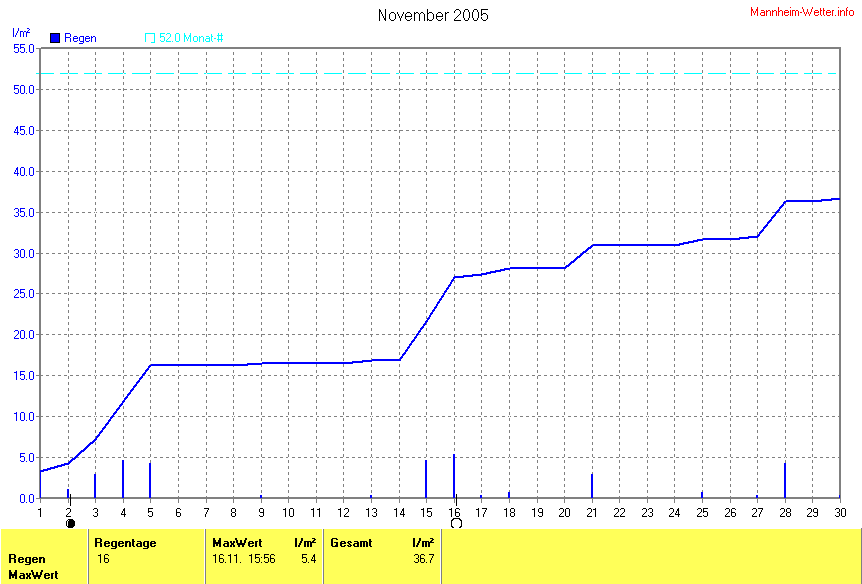Click the MaxWert row label at bottom left
Image resolution: width=862 pixels, height=584 pixels.
[x=33, y=575]
